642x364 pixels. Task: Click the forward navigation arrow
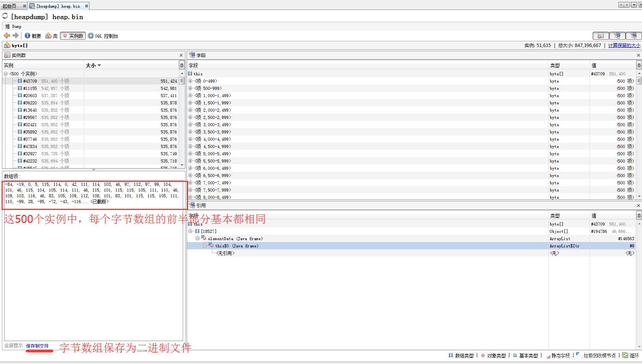tap(15, 36)
